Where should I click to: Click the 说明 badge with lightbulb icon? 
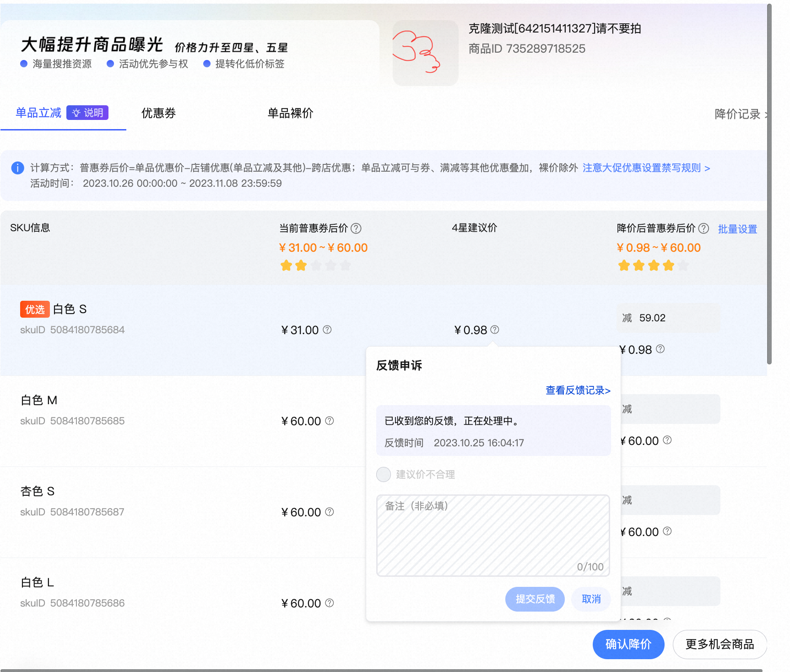(87, 113)
